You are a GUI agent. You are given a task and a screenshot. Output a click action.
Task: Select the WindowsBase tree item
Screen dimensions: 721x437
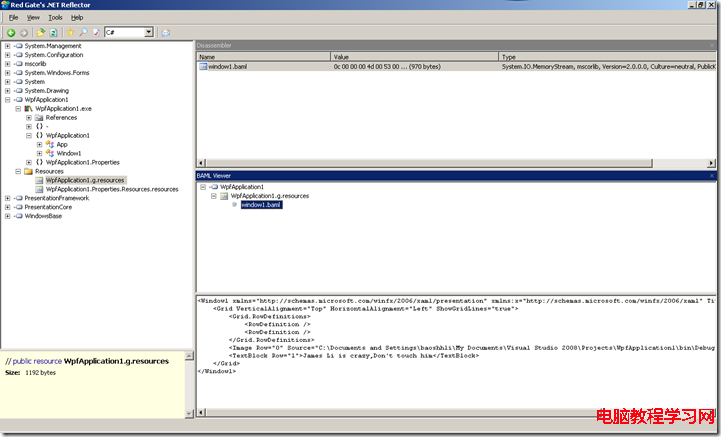tap(43, 216)
